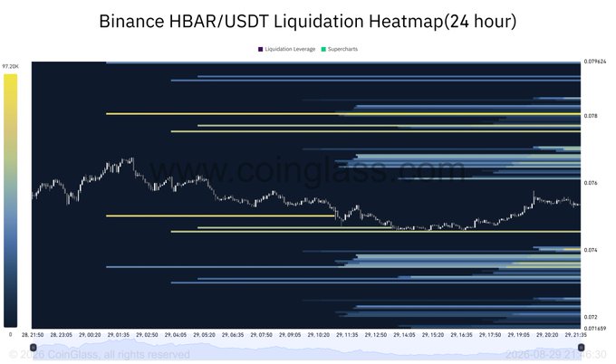Click the vertical heatmap color scale bar

click(11, 200)
